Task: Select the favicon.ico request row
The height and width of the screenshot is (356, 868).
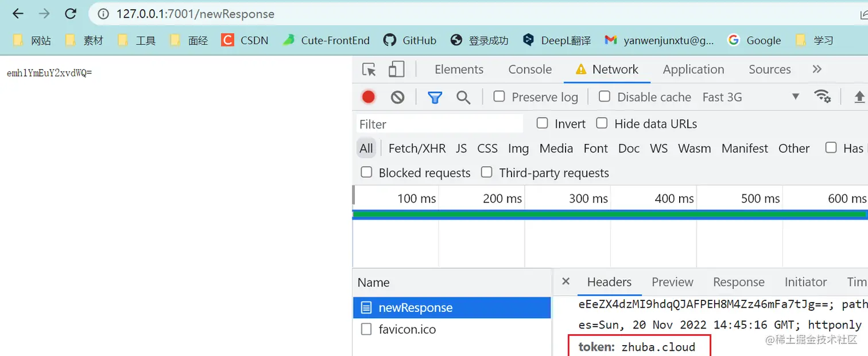Action: (452, 330)
